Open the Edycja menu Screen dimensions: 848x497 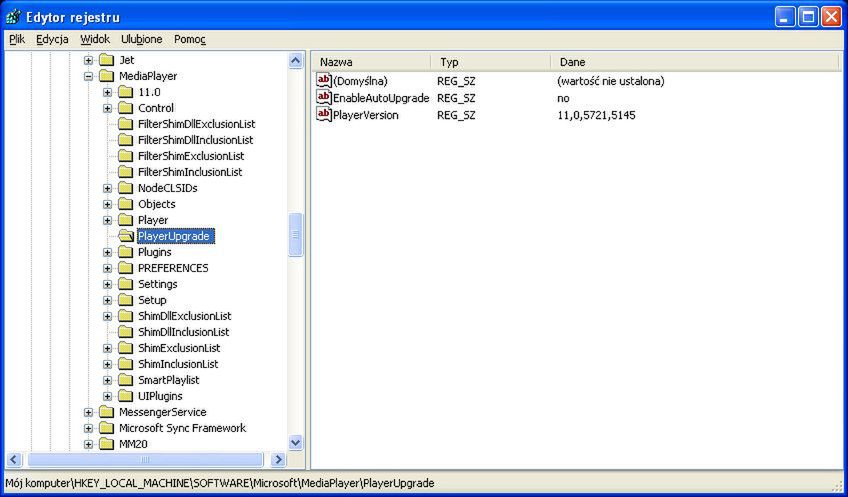[x=52, y=39]
